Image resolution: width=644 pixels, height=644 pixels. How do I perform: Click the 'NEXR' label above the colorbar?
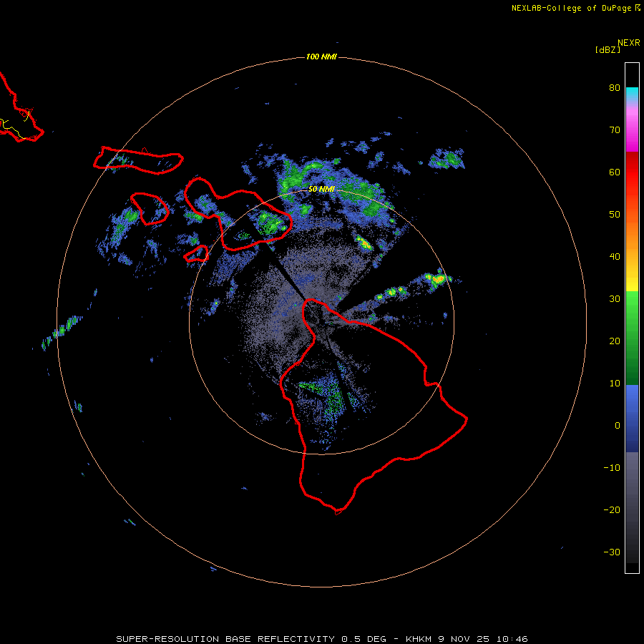629,43
